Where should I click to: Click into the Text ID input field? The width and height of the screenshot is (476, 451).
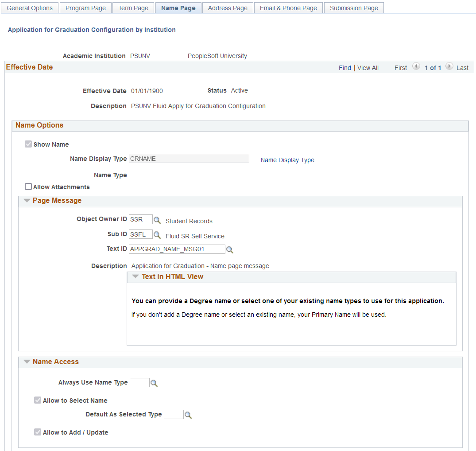coord(177,249)
